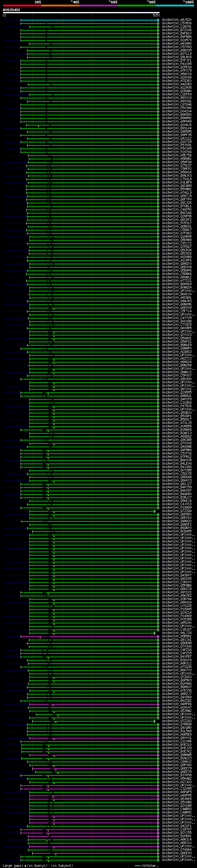Select hit label UniRef100_B4PI59
This screenshot has height=868, width=197.
(177, 487)
